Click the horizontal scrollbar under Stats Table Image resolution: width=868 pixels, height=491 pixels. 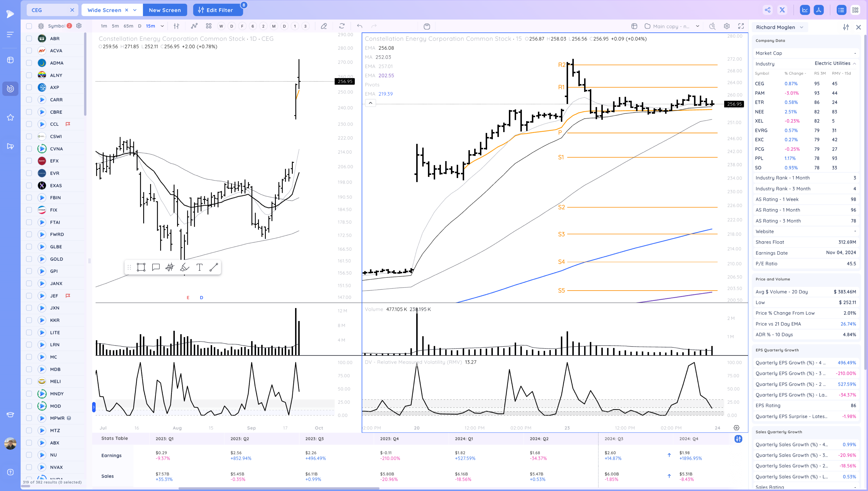279,488
